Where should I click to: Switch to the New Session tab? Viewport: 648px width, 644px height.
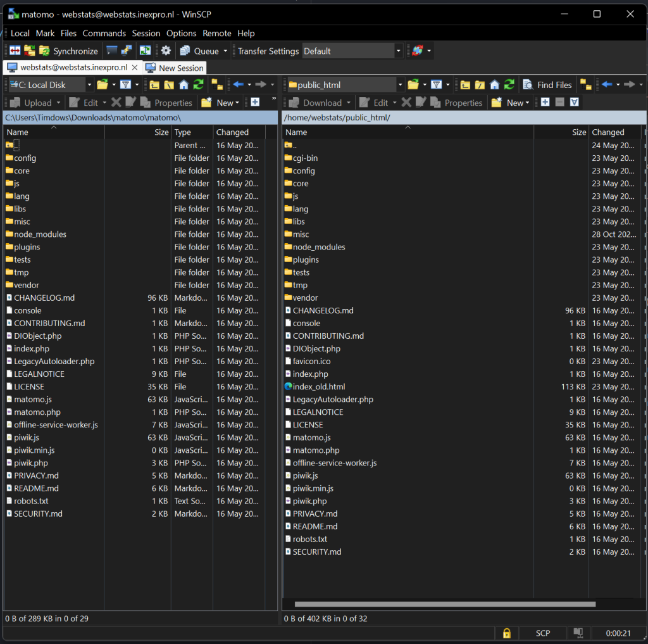coord(175,68)
